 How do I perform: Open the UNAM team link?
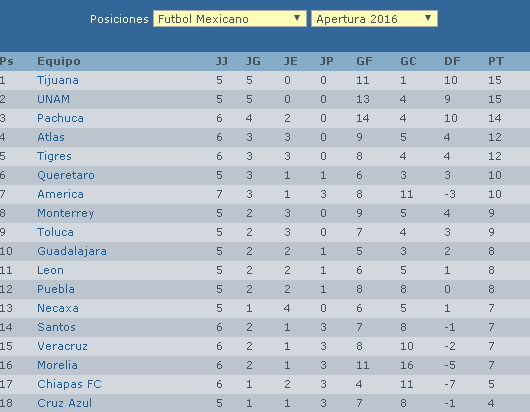53,99
